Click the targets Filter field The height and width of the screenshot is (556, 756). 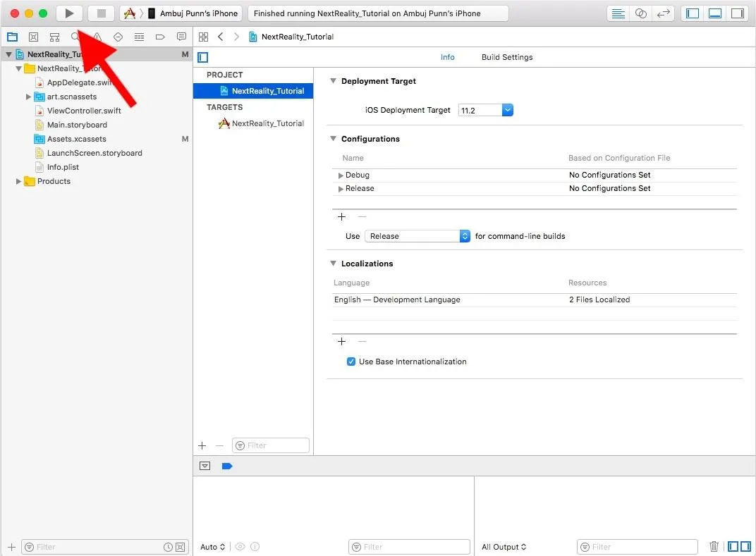271,445
